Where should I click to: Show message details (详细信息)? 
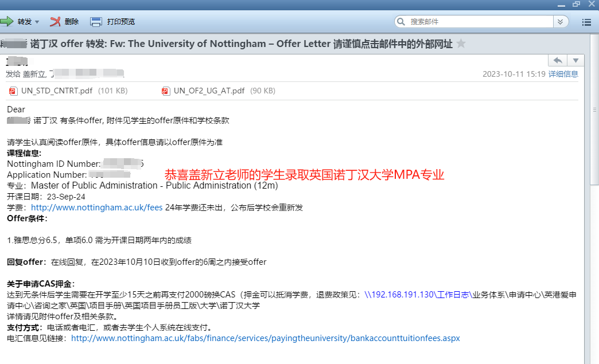coord(563,74)
